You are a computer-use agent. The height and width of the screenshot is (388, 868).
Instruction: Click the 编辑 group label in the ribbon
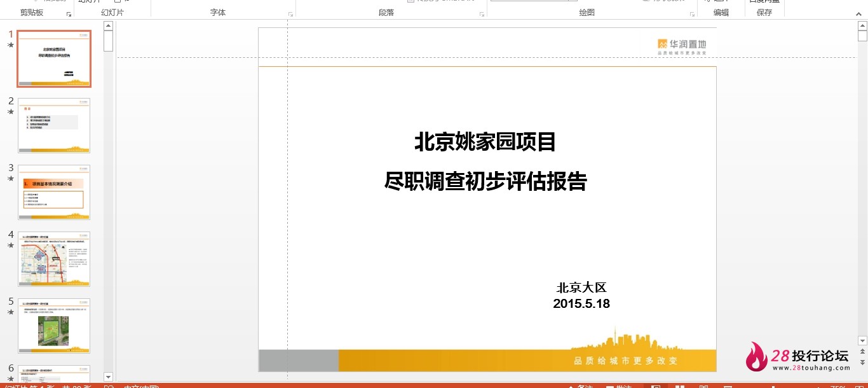coord(721,13)
